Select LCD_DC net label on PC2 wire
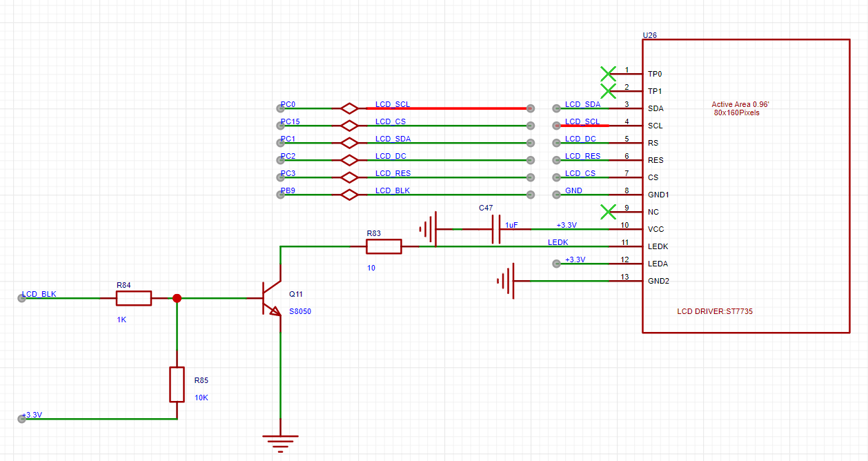The width and height of the screenshot is (868, 461). [391, 157]
